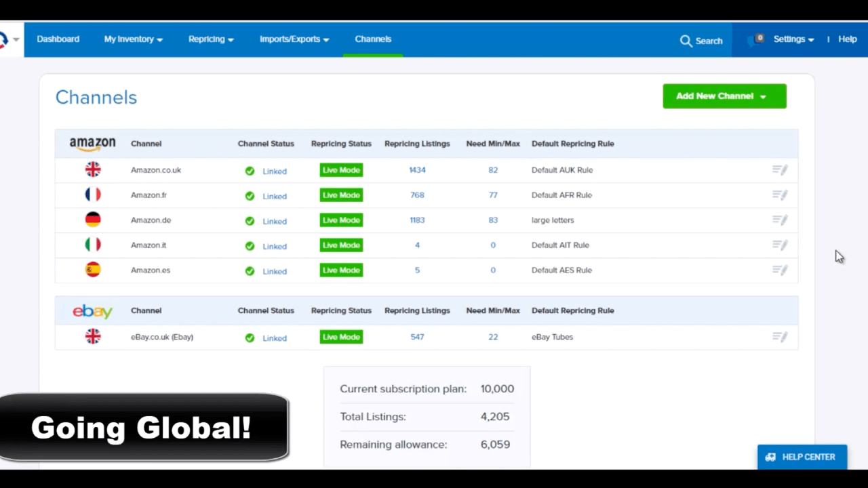The height and width of the screenshot is (488, 868).
Task: Toggle Live Mode for Amazon.it
Action: pyautogui.click(x=341, y=245)
